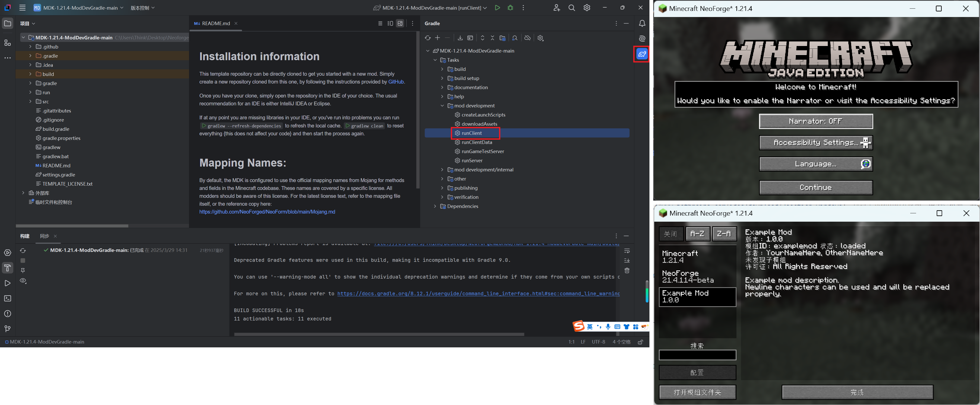Switch to the 同步 tab in build panel
980x405 pixels.
point(44,236)
